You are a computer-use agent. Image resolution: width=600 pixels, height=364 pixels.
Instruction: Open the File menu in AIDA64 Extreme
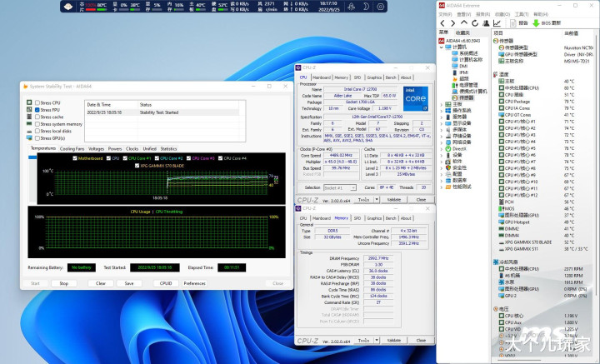445,14
